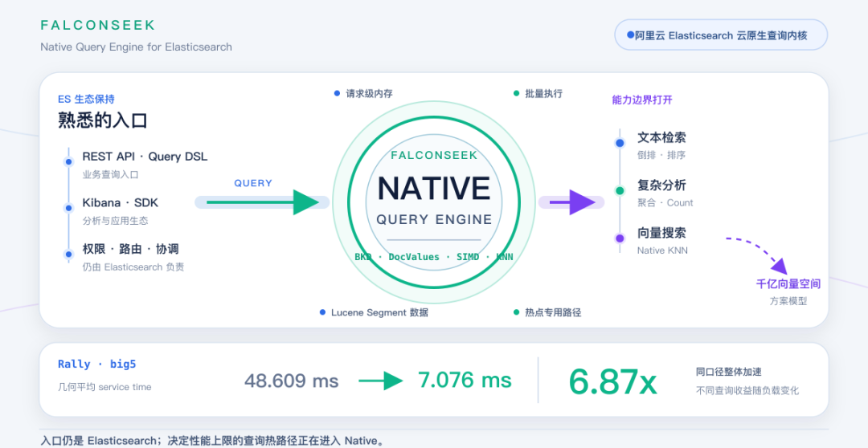
Task: Click the large NATIVE text in the circle
Action: point(434,188)
